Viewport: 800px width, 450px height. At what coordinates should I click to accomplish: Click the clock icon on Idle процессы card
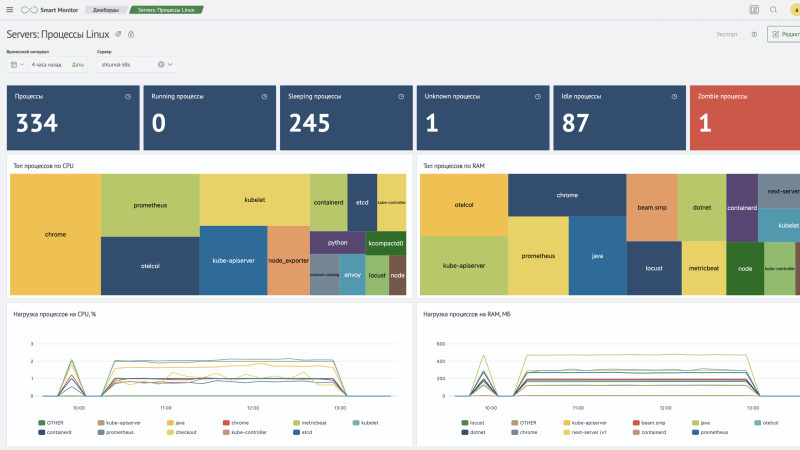(x=674, y=96)
